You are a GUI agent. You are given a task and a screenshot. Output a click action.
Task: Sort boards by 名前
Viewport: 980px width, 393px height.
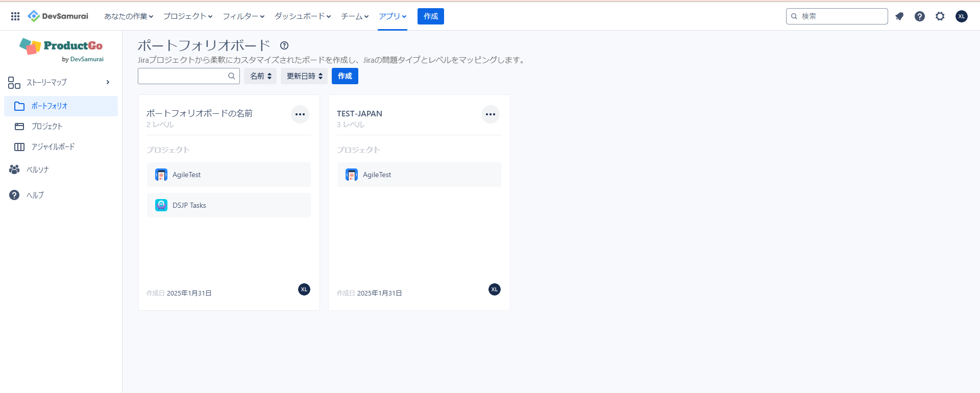tap(260, 76)
